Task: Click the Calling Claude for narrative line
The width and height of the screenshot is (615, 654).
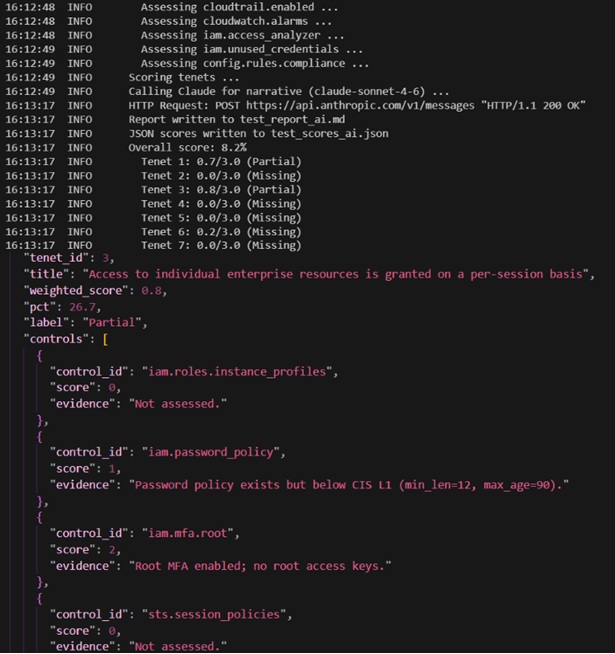Action: pyautogui.click(x=289, y=91)
